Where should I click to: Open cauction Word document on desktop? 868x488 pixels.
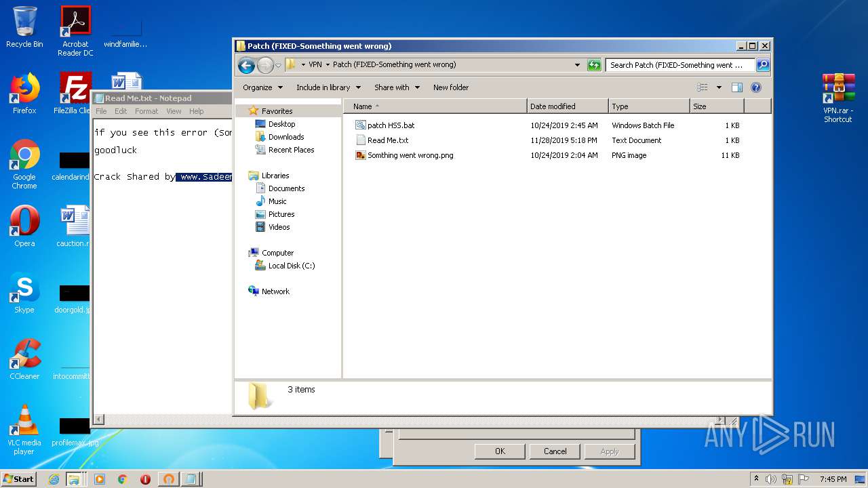74,226
